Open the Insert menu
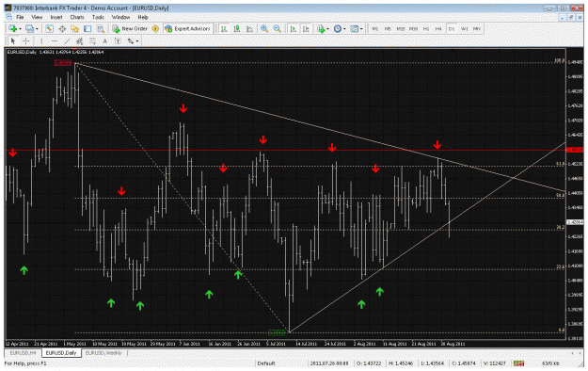The image size is (588, 371). coord(56,17)
